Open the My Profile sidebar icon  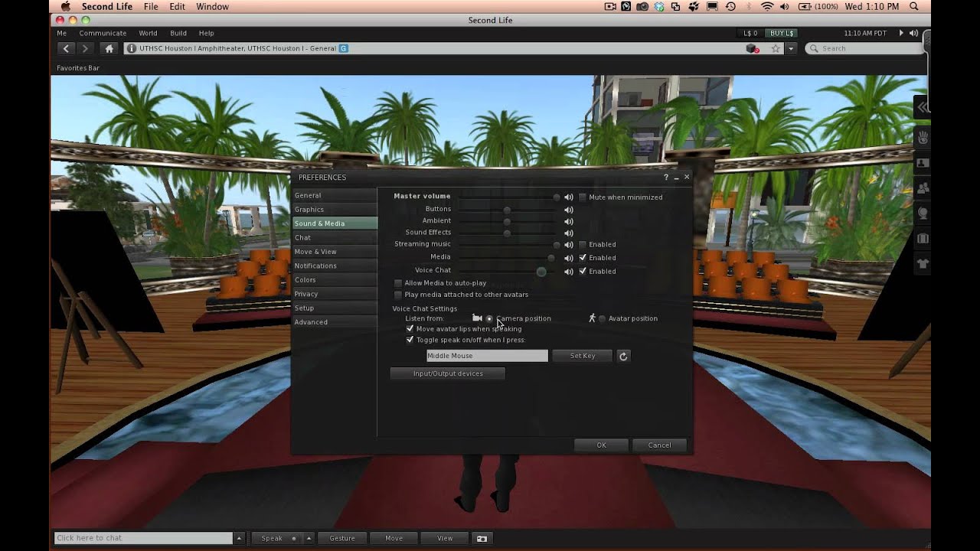[923, 163]
